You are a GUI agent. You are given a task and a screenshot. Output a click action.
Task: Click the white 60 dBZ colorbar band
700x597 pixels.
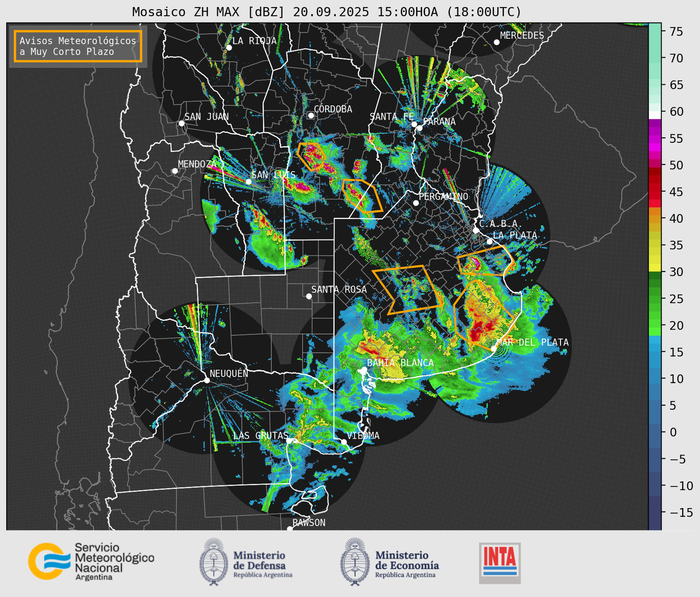tap(655, 115)
